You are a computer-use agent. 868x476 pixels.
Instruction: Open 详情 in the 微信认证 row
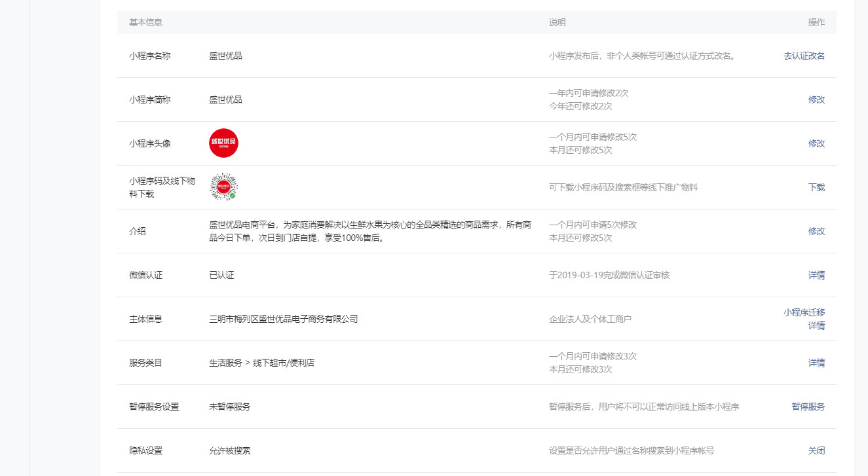click(x=816, y=275)
